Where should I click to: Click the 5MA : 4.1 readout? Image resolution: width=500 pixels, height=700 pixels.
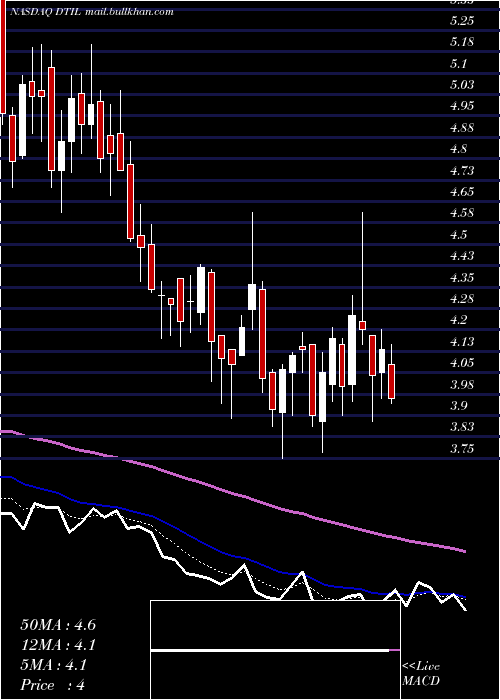pyautogui.click(x=54, y=665)
